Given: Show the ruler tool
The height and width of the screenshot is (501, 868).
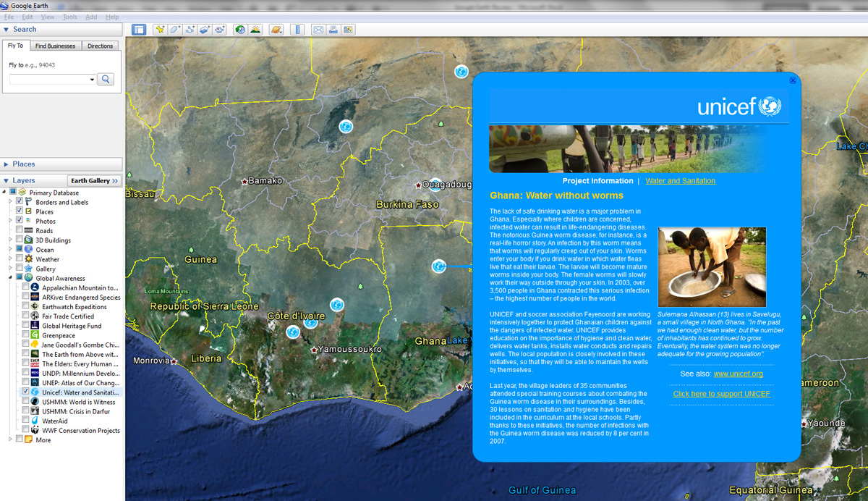Looking at the screenshot, I should pos(297,30).
